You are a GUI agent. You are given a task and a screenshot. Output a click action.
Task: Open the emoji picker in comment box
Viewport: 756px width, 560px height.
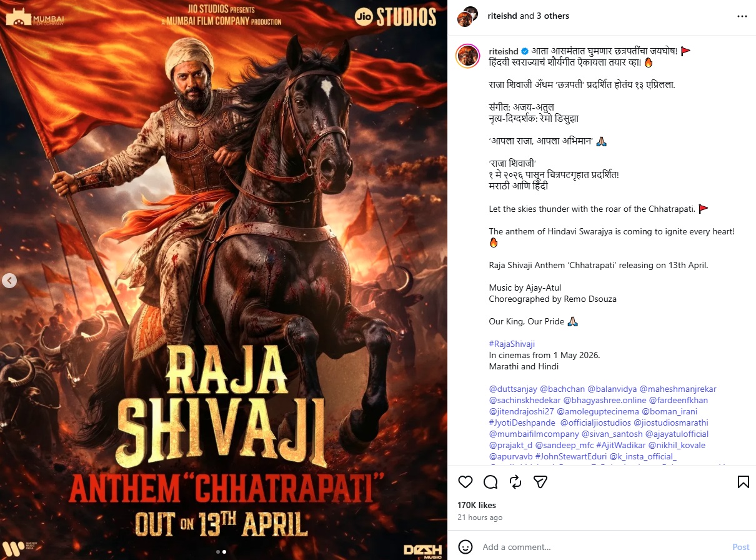(465, 547)
